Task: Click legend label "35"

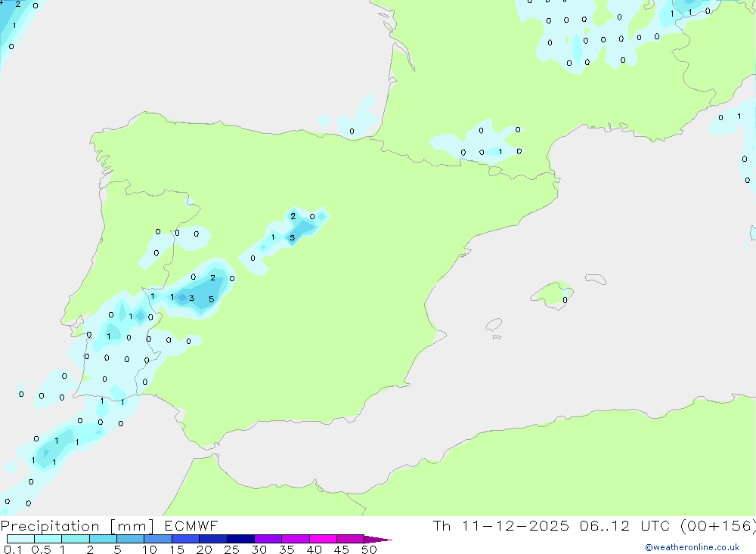Action: [x=287, y=549]
